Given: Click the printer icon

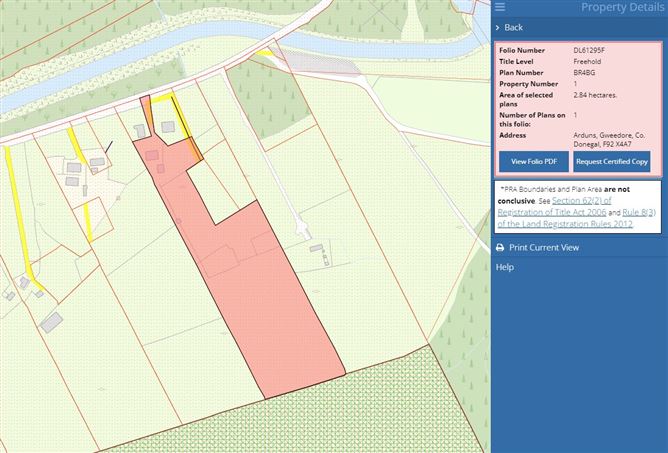Looking at the screenshot, I should [x=500, y=248].
